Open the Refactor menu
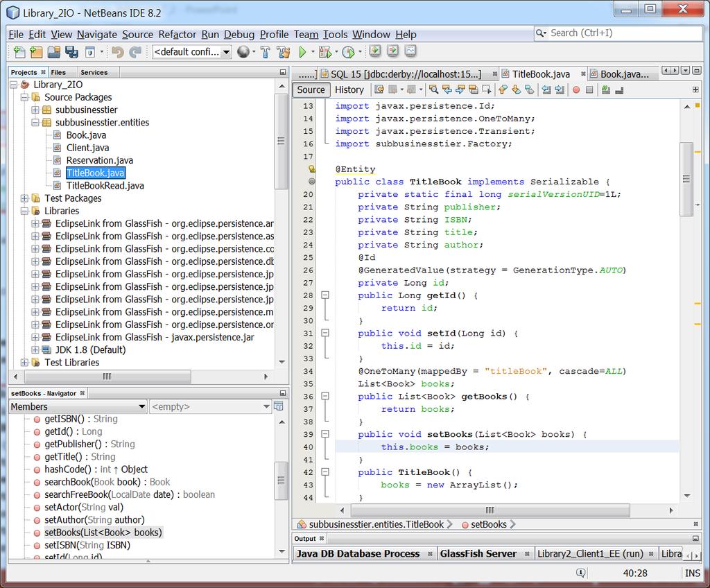The width and height of the screenshot is (710, 588). (x=177, y=35)
